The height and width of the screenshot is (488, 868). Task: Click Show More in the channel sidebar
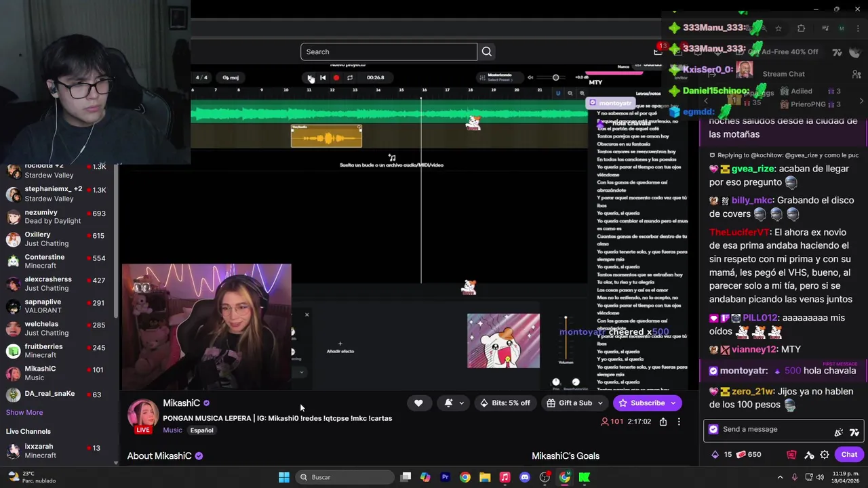24,412
